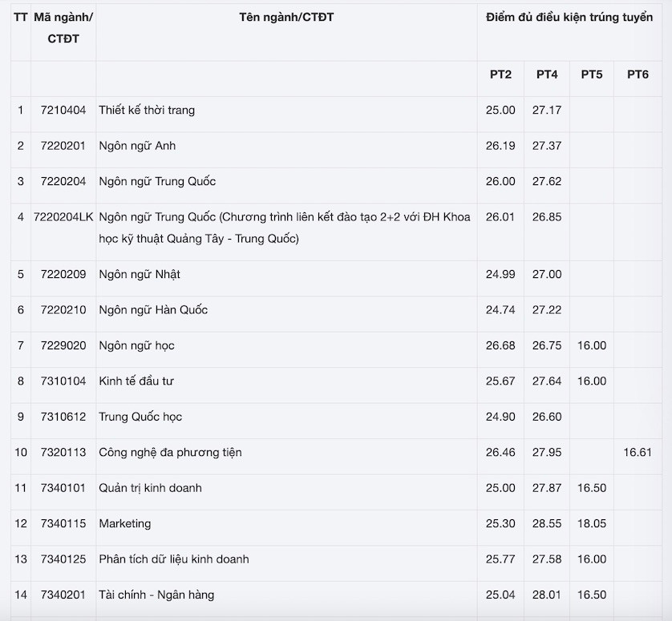Select the 7220204LK program code cell
The height and width of the screenshot is (621, 672).
(63, 217)
